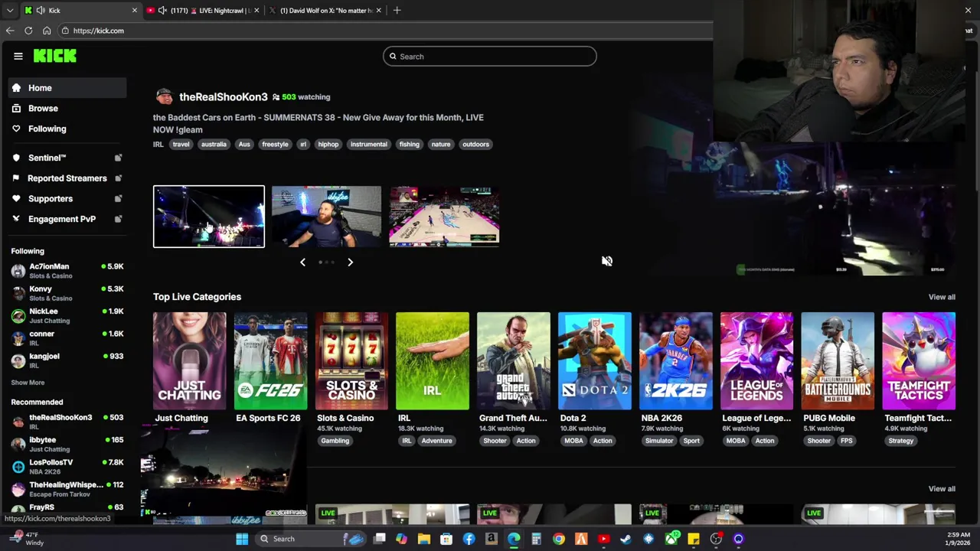Open Calculator from taskbar
This screenshot has height=551, width=980.
tap(536, 539)
